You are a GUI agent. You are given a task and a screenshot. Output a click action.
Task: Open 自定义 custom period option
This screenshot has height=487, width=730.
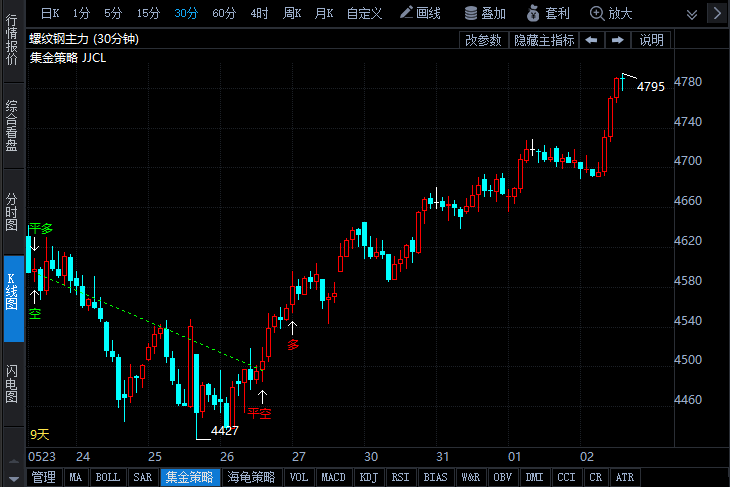click(365, 14)
